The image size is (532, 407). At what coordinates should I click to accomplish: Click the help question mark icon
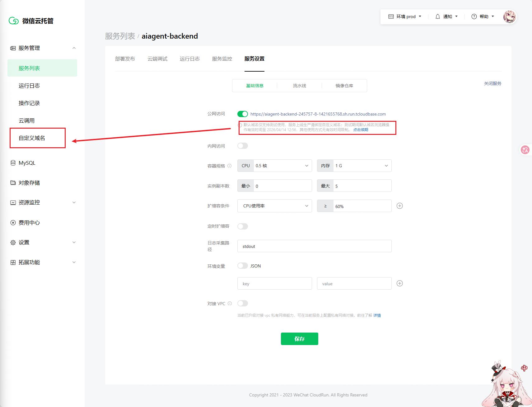click(x=474, y=17)
